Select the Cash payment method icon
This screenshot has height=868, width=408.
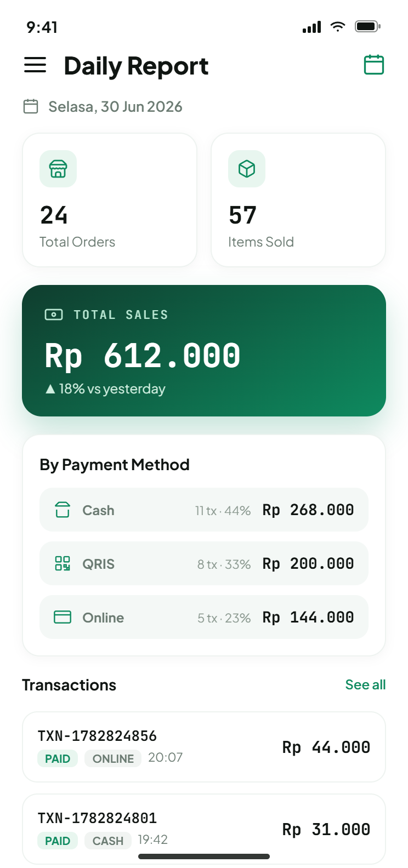pyautogui.click(x=63, y=510)
